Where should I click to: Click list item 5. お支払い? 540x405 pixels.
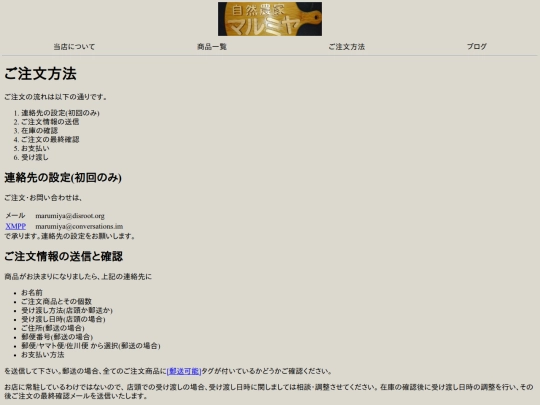pos(35,148)
